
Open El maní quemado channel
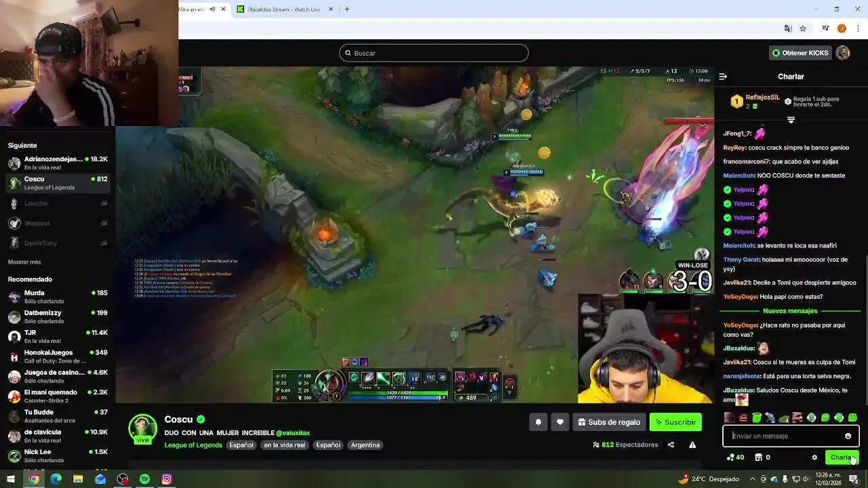[58, 396]
